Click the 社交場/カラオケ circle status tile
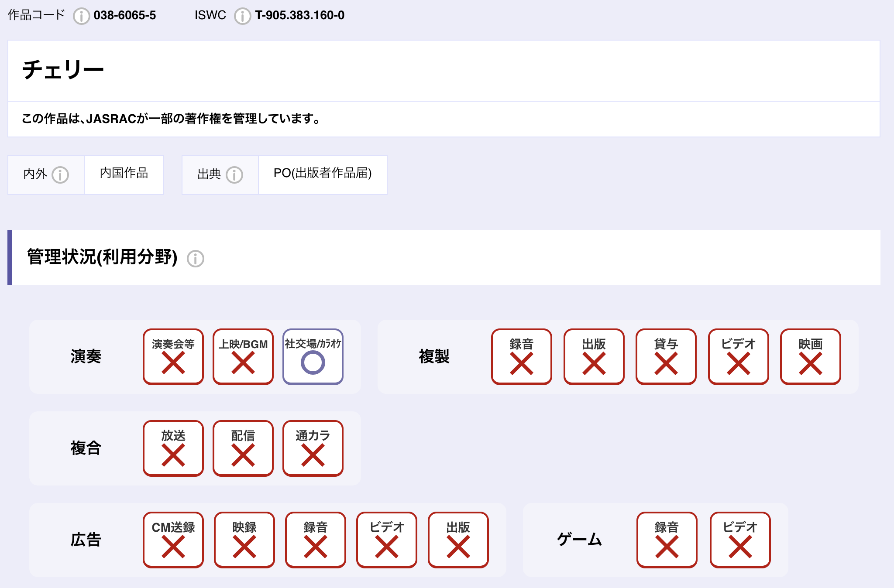The image size is (894, 588). 313,357
